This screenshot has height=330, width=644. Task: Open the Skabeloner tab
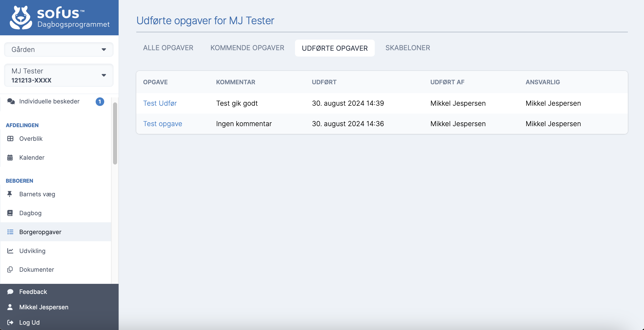[408, 48]
